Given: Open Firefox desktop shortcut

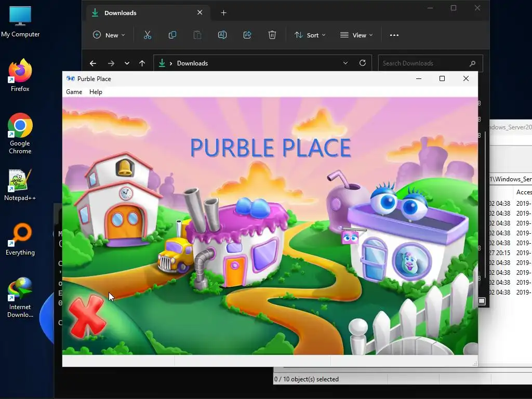Looking at the screenshot, I should tap(20, 75).
